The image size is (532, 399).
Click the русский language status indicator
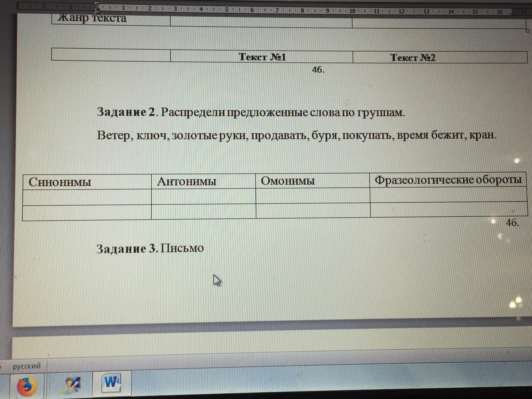pyautogui.click(x=26, y=366)
